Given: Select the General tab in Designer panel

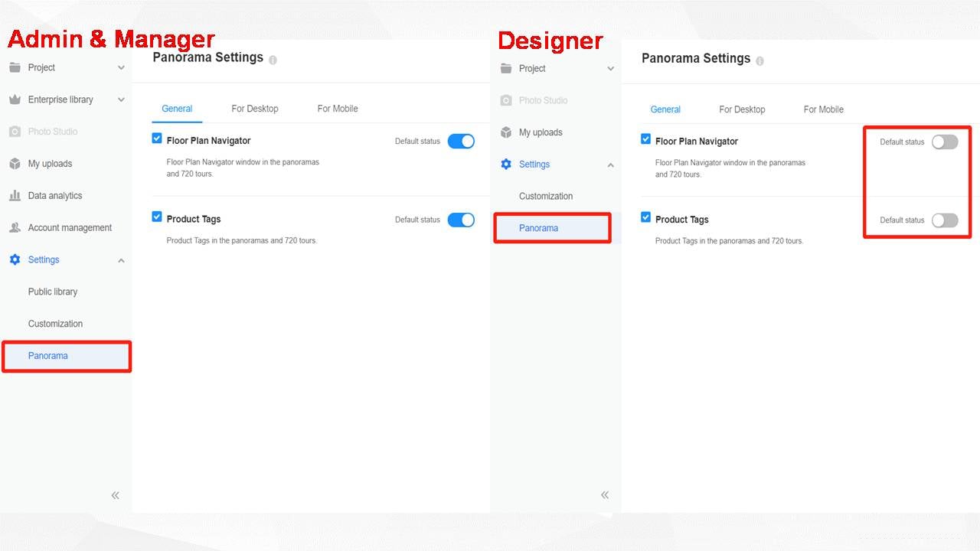Looking at the screenshot, I should point(665,109).
